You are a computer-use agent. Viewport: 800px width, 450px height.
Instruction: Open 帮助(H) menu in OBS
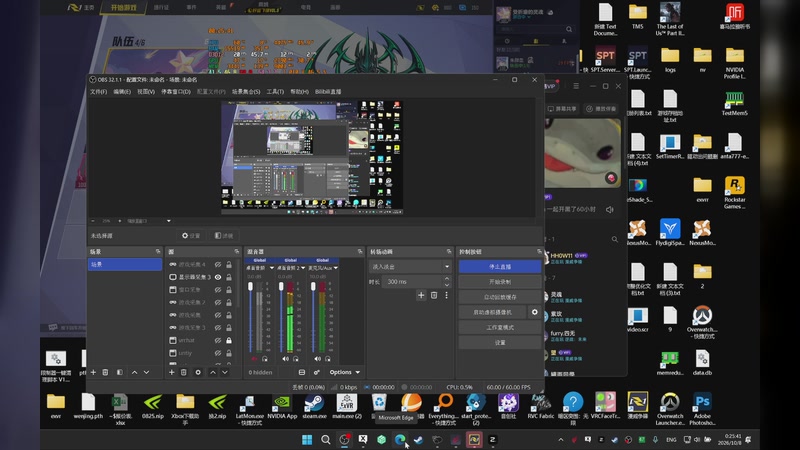299,92
